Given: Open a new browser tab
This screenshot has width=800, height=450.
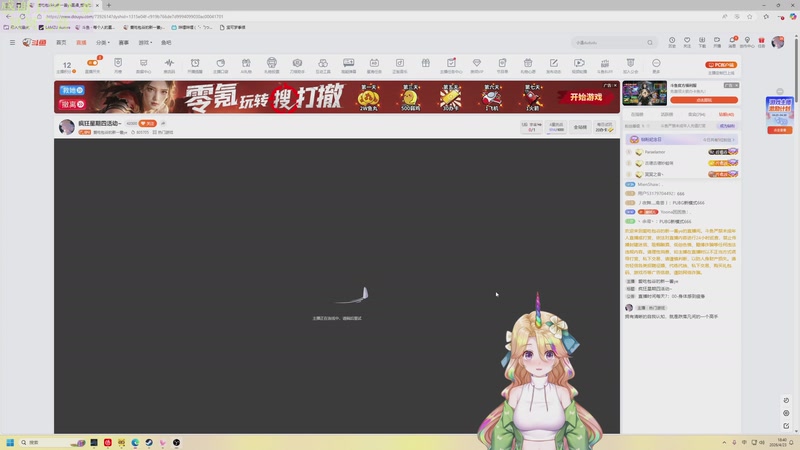Looking at the screenshot, I should (109, 5).
